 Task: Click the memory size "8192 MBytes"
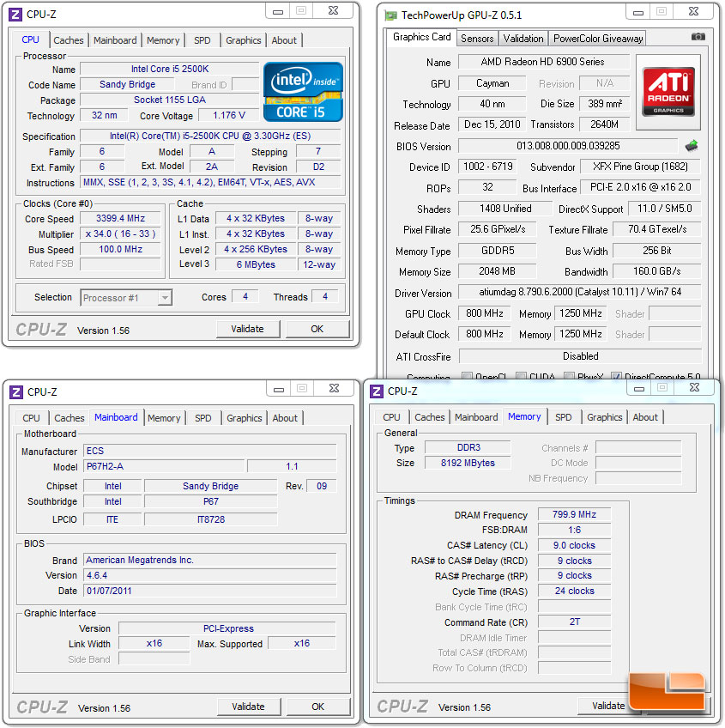tap(468, 463)
